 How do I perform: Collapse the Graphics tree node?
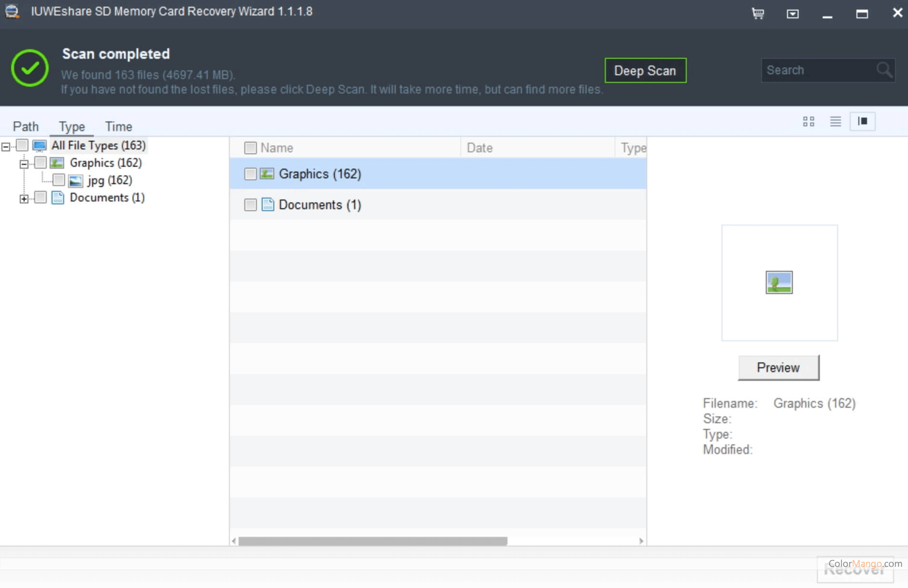[x=24, y=164]
